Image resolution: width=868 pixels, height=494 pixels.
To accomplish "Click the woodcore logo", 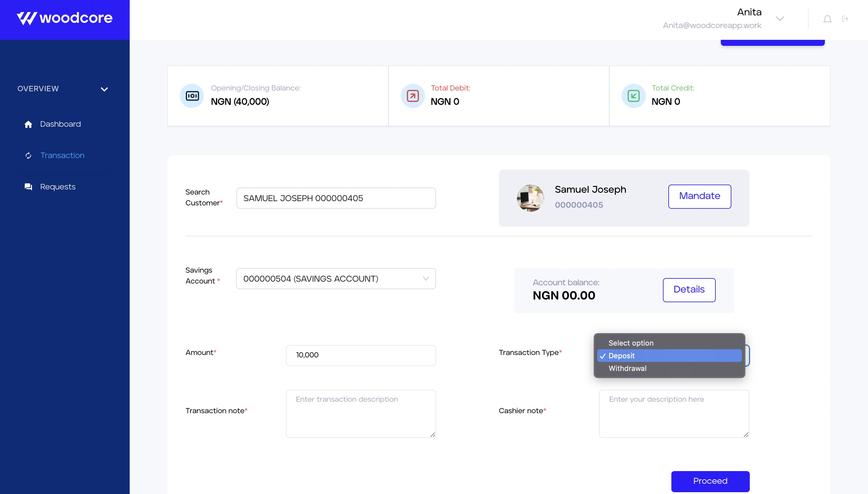I will (65, 18).
